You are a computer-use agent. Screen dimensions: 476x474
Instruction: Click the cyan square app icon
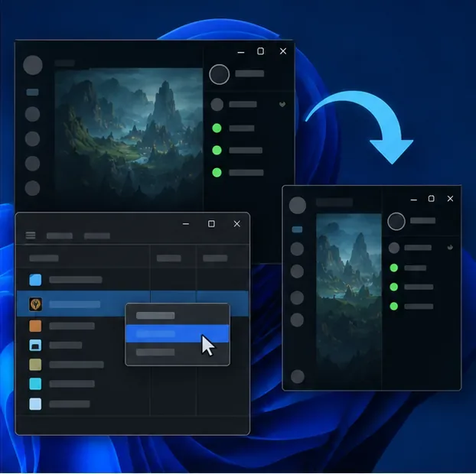(x=35, y=384)
